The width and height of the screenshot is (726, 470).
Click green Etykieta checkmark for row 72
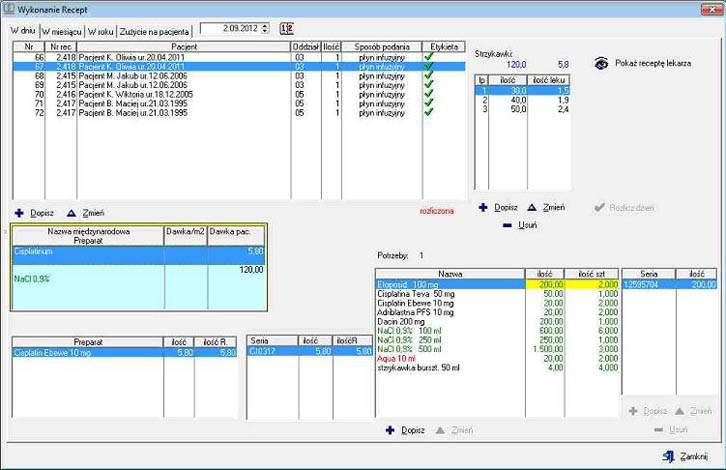point(430,113)
